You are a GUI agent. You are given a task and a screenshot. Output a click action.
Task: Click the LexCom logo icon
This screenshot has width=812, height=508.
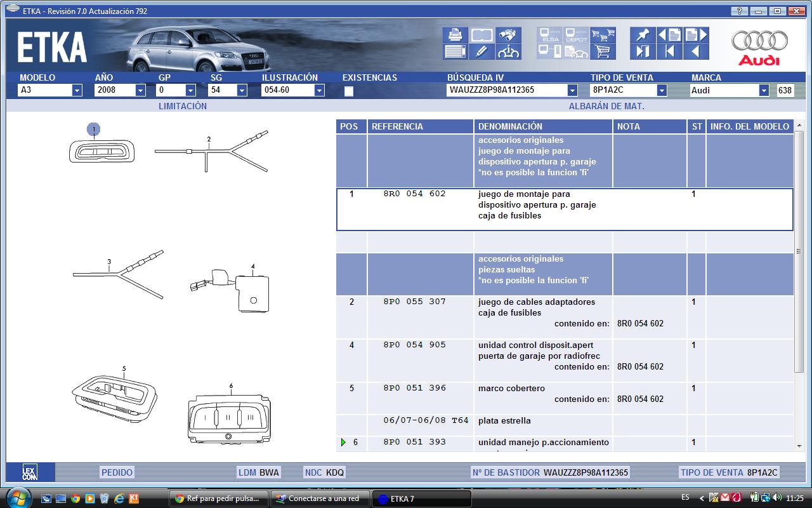(x=30, y=472)
